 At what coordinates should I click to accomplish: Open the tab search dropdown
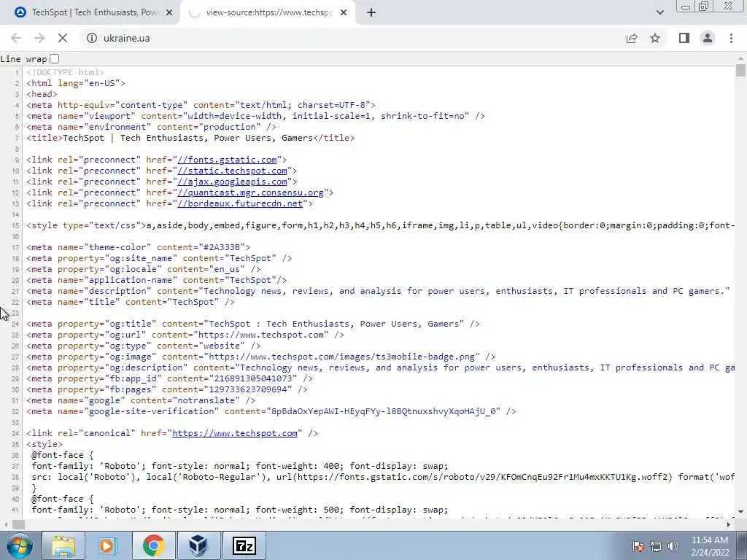(659, 12)
